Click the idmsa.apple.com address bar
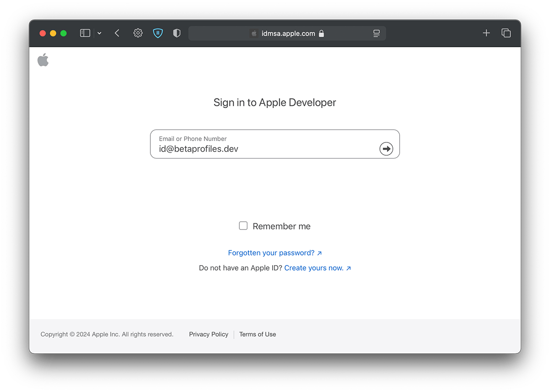The width and height of the screenshot is (550, 392). click(x=287, y=33)
